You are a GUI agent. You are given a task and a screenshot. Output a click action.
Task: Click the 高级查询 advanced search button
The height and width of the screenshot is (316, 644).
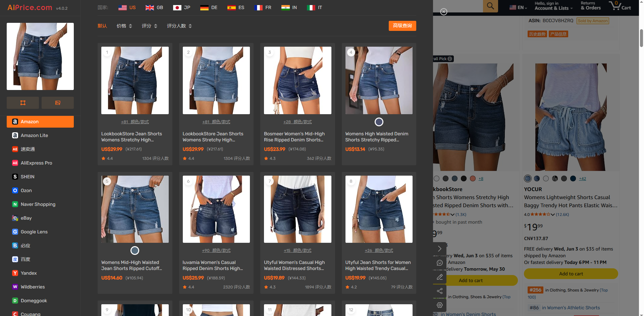[x=402, y=26]
